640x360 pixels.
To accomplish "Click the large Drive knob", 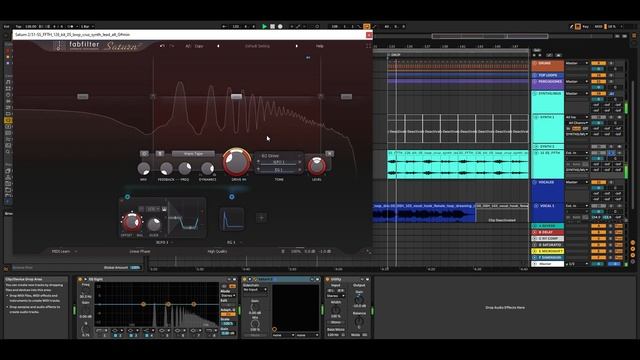I will [236, 162].
